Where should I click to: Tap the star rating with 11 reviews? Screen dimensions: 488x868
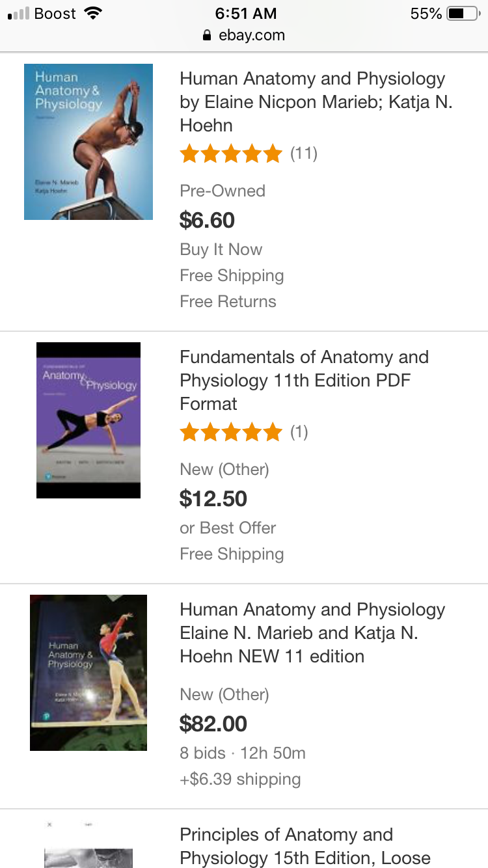231,154
